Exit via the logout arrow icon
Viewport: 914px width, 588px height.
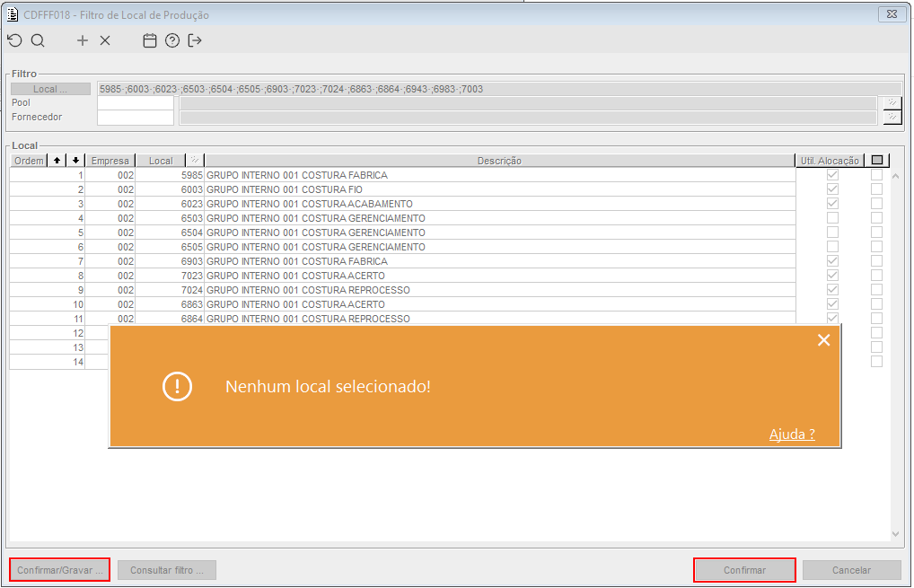[x=195, y=40]
